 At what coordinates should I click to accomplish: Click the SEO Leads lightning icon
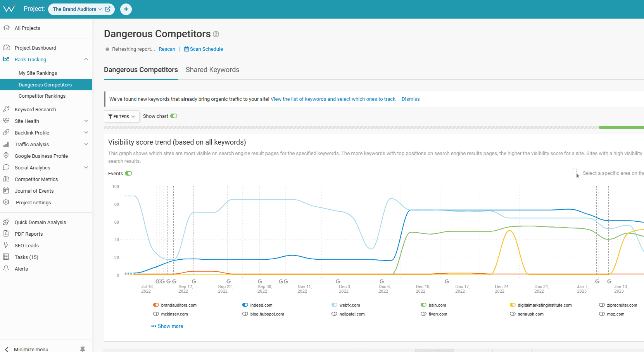6,245
